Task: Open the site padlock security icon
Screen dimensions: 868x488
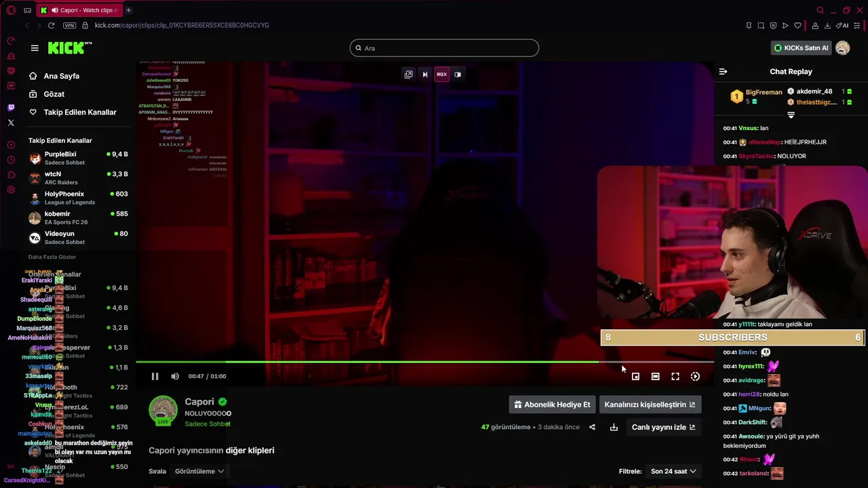Action: (x=85, y=25)
